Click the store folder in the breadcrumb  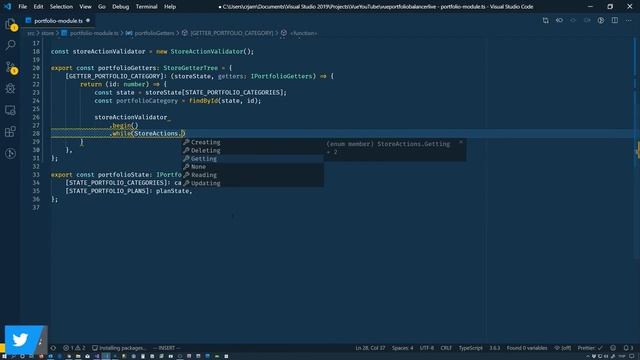pyautogui.click(x=47, y=33)
